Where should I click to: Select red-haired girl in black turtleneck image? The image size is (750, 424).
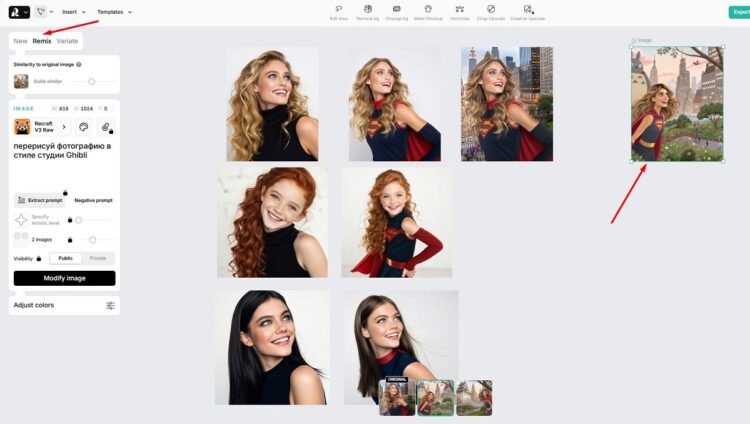coord(273,223)
